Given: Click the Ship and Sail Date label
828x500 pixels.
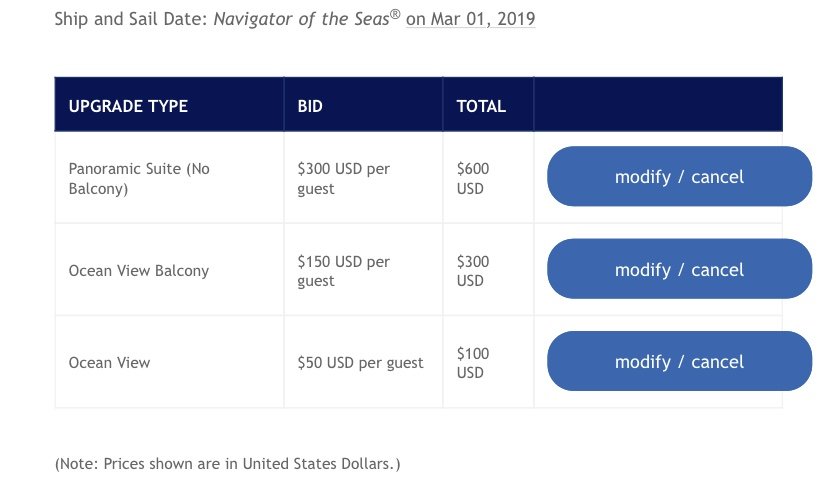Looking at the screenshot, I should click(131, 19).
